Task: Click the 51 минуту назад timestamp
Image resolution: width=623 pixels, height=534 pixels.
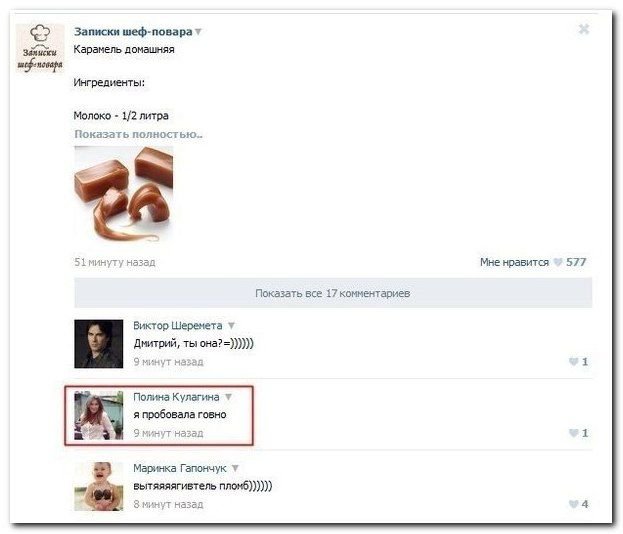Action: pos(115,262)
